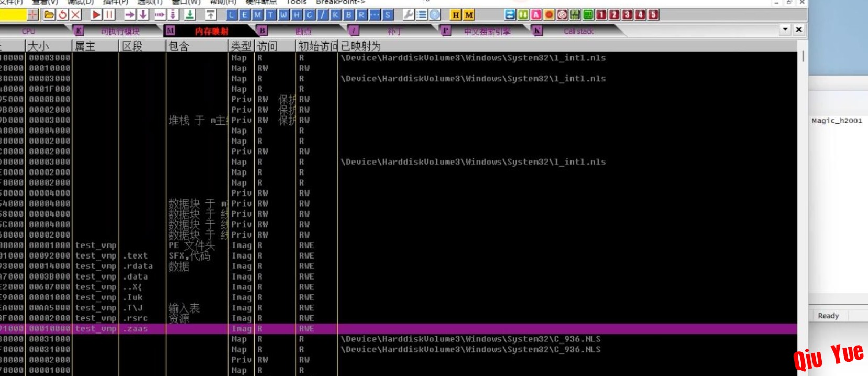The height and width of the screenshot is (376, 868).
Task: Restart the program with the circular arrow
Action: coord(62,15)
